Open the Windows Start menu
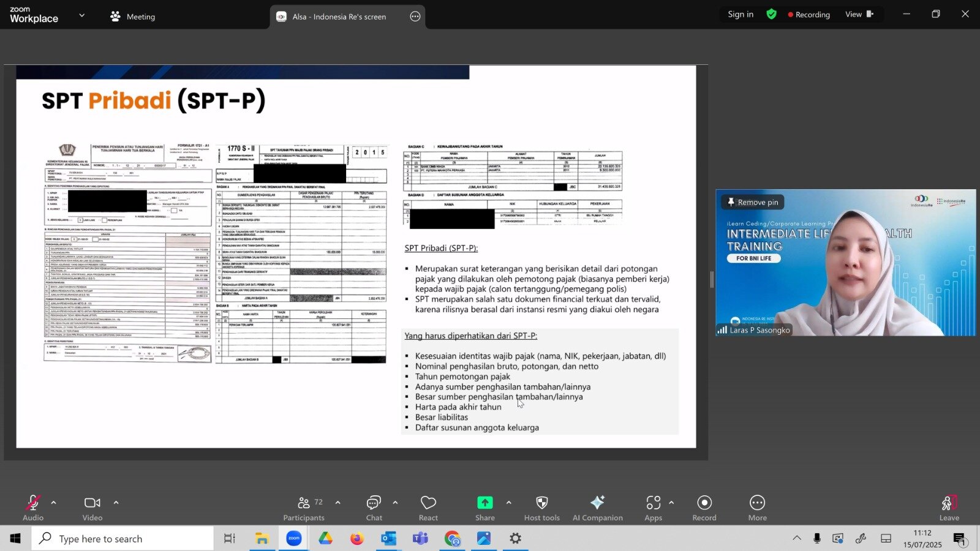980x551 pixels. (x=15, y=538)
